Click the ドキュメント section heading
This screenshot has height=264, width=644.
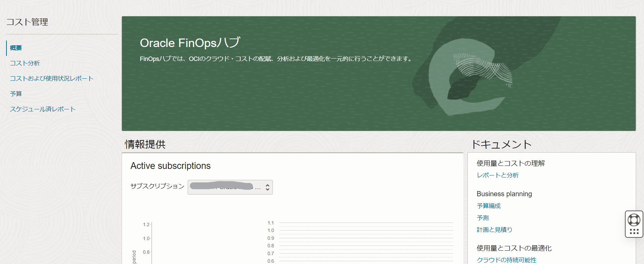tap(501, 144)
